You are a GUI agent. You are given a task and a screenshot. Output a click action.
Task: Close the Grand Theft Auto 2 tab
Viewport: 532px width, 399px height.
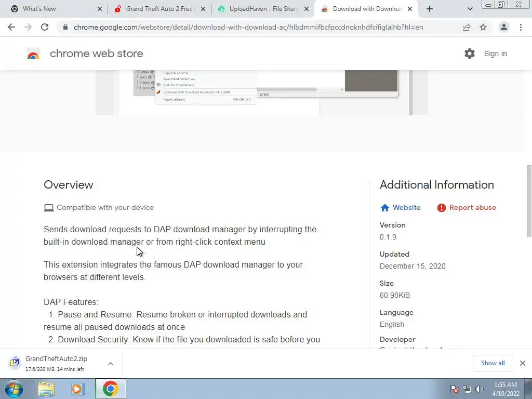(x=203, y=9)
